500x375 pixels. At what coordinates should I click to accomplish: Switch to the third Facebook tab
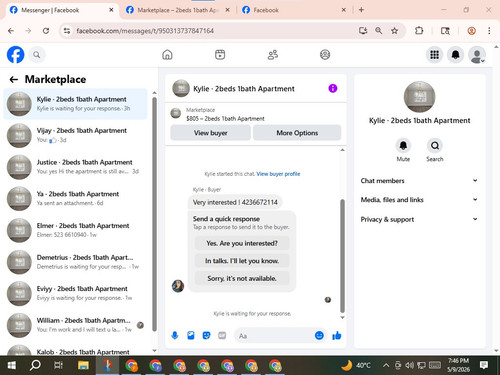coord(294,10)
